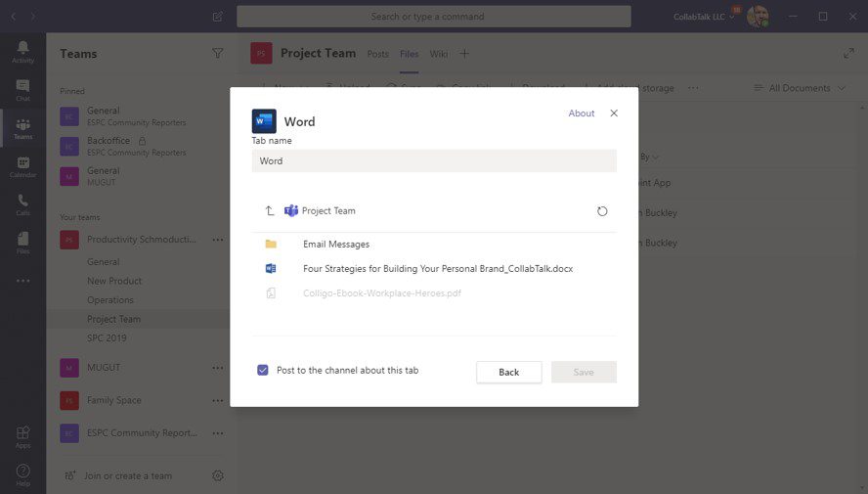Click Join or create a team

click(x=128, y=475)
